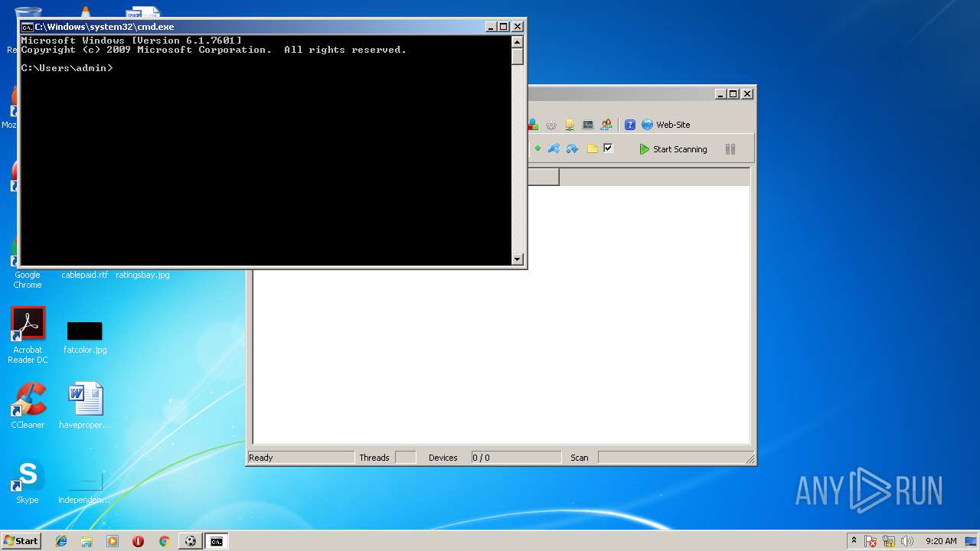Switch to the soccer ball scanner taskbar button
Viewport: 980px width, 551px height.
(x=191, y=541)
